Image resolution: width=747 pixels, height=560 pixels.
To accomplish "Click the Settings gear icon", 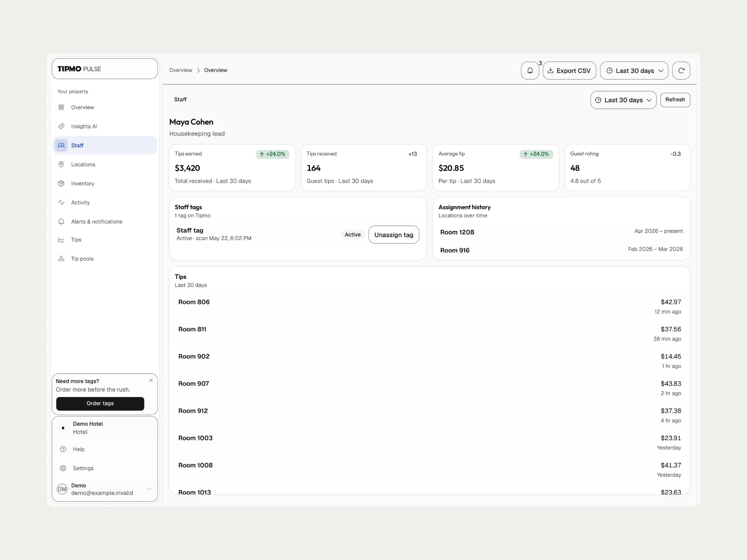I will pyautogui.click(x=63, y=468).
